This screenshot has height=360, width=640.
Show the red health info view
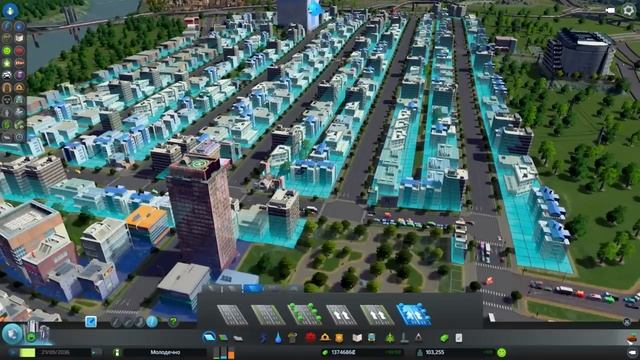(19, 51)
